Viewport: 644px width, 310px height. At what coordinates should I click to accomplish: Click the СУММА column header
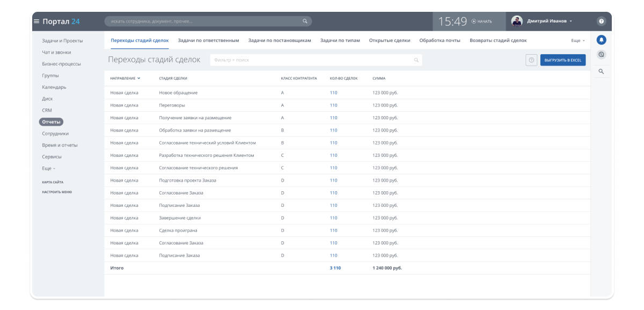379,78
